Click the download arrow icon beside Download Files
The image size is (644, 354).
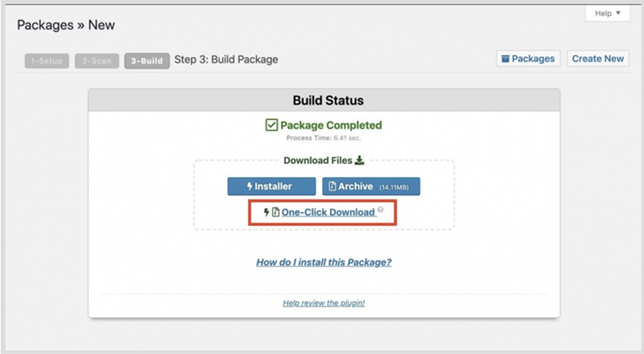pos(359,160)
